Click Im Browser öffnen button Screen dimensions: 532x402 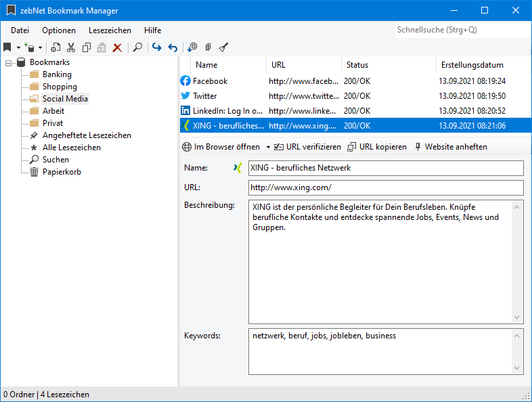pyautogui.click(x=221, y=147)
